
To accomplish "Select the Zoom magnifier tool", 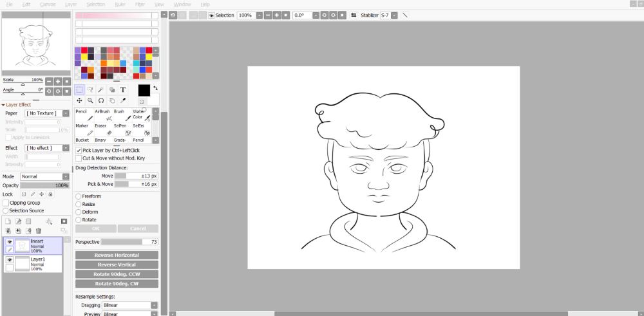I will click(90, 100).
